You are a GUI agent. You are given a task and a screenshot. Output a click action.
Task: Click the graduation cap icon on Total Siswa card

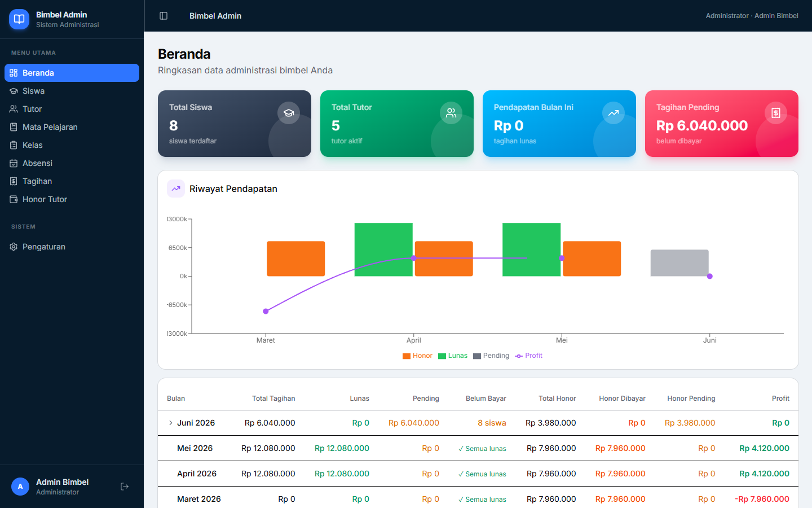click(289, 113)
